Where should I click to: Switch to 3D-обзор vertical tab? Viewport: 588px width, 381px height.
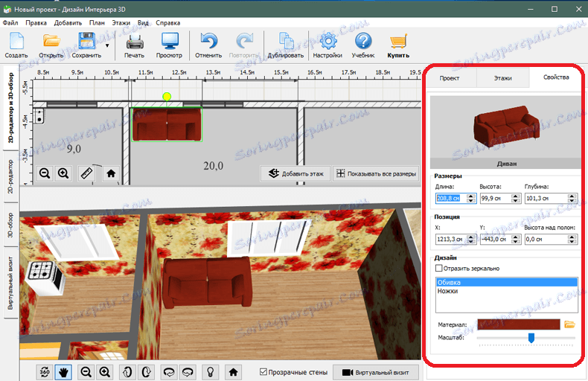[10, 225]
